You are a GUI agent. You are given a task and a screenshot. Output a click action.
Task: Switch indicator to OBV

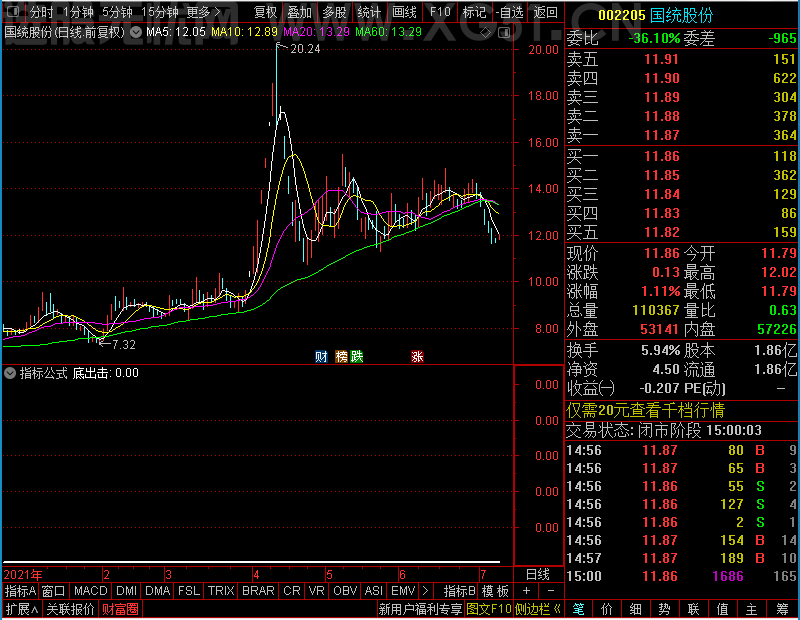(345, 591)
